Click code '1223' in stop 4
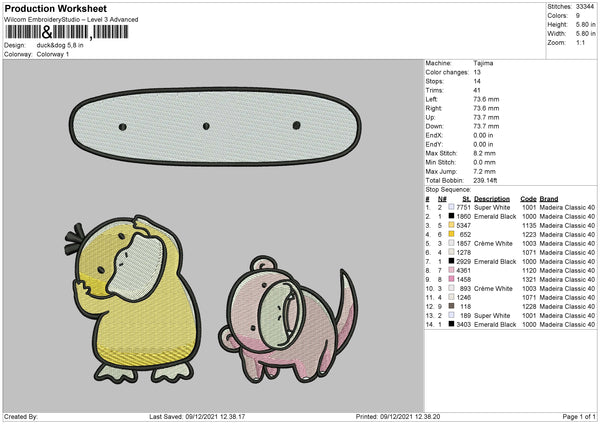This screenshot has height=424, width=600. click(529, 234)
